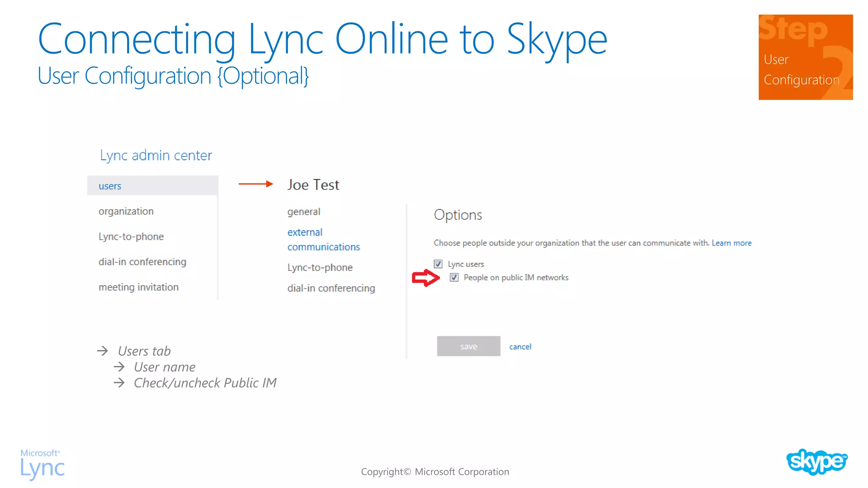Click the 'Users tab' instruction text
The image size is (868, 488).
click(x=144, y=351)
